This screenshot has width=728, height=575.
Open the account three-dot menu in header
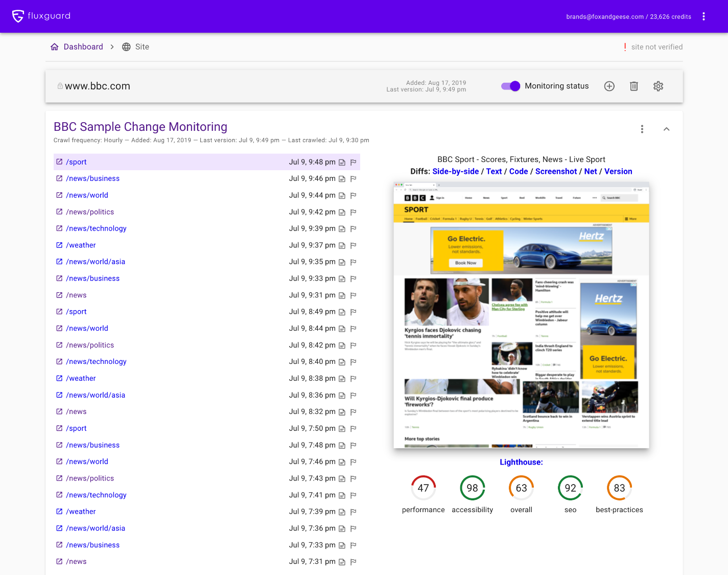tap(703, 16)
